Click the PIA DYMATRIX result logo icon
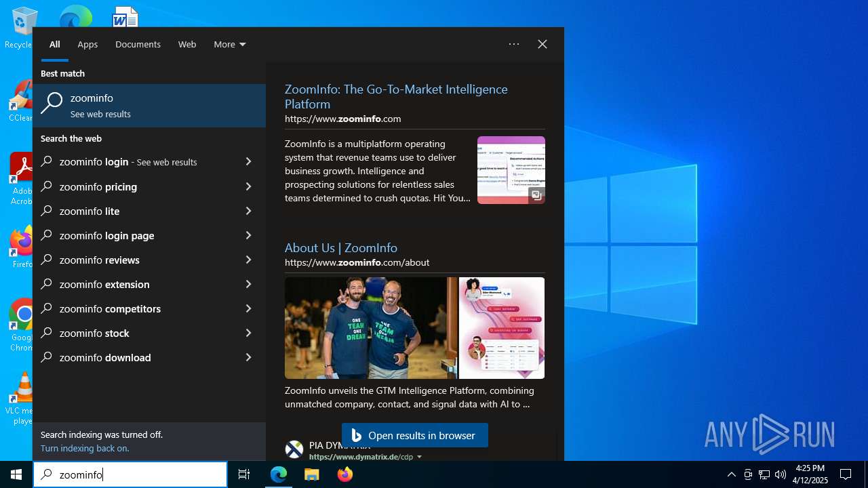Image resolution: width=868 pixels, height=488 pixels. pyautogui.click(x=294, y=449)
